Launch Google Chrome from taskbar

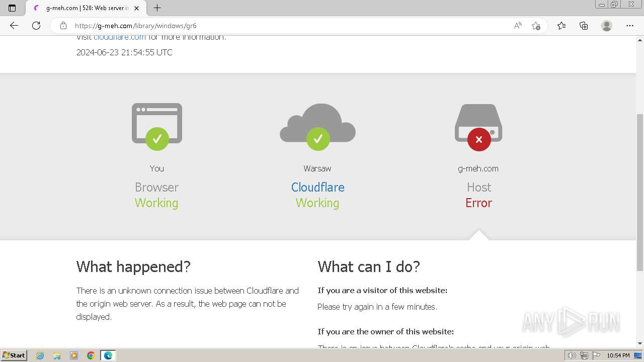coord(91,355)
